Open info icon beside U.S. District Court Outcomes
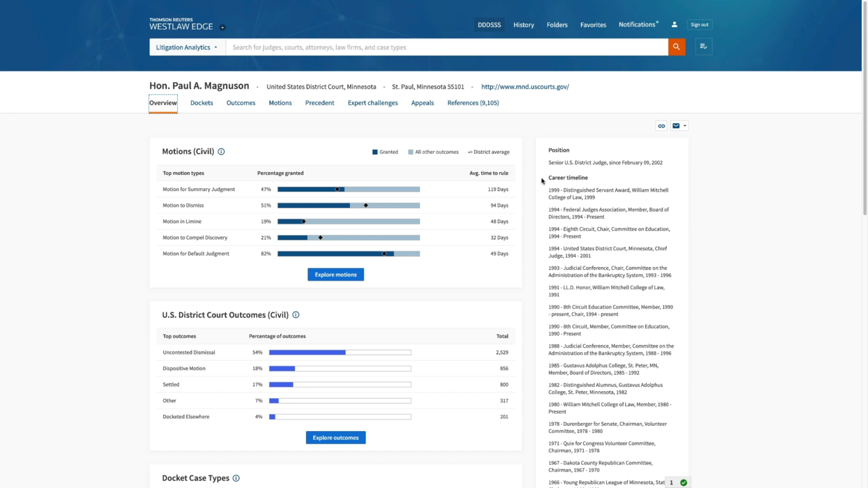The image size is (868, 488). (296, 315)
